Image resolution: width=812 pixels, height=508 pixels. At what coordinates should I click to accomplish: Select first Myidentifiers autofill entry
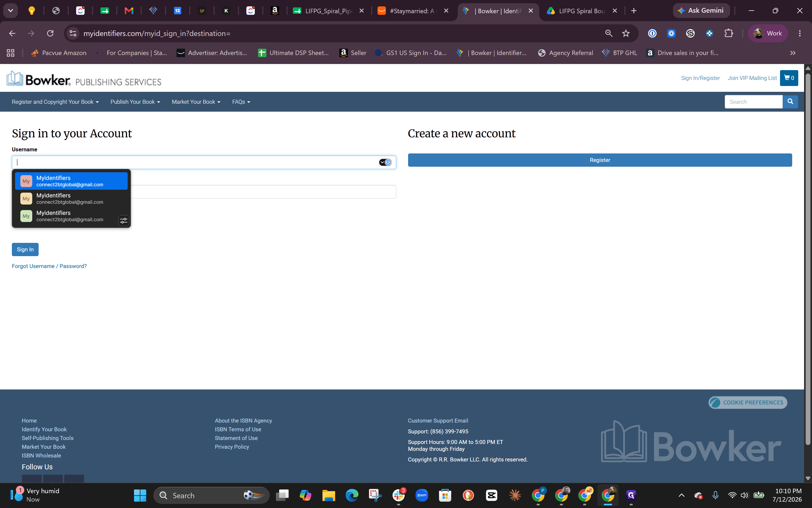click(71, 181)
